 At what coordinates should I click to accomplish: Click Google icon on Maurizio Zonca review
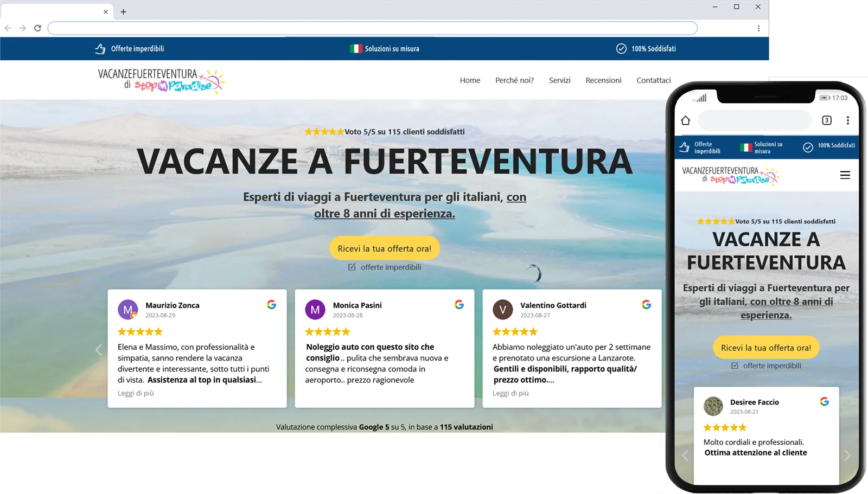pos(271,305)
